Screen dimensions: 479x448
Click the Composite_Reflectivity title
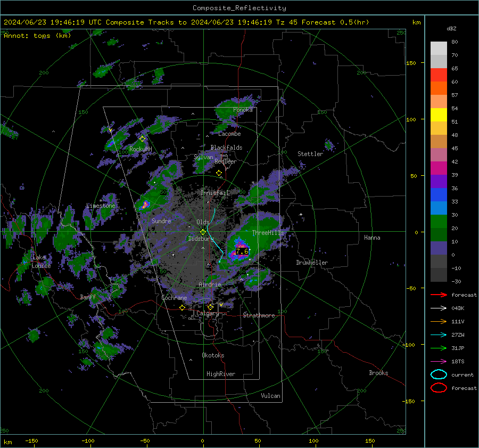pyautogui.click(x=240, y=8)
